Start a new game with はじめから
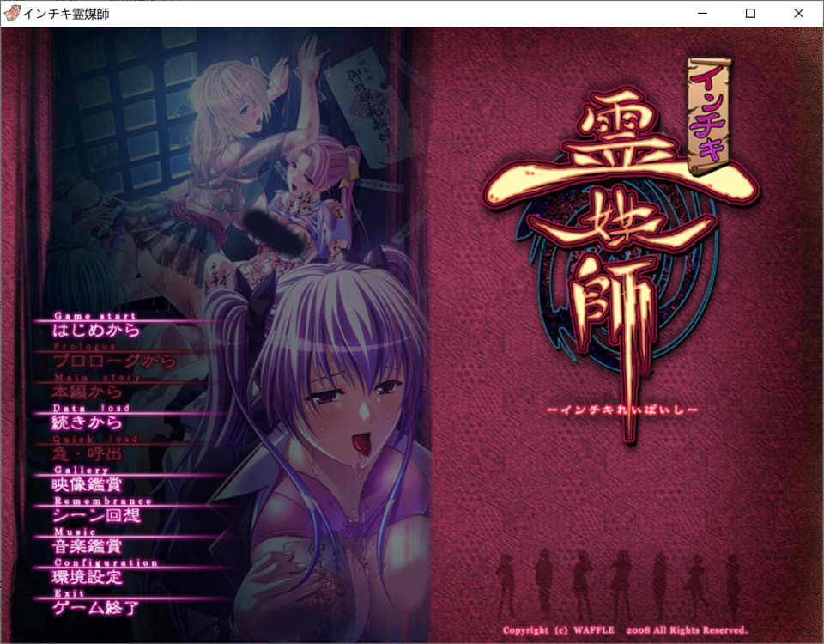 pos(96,330)
